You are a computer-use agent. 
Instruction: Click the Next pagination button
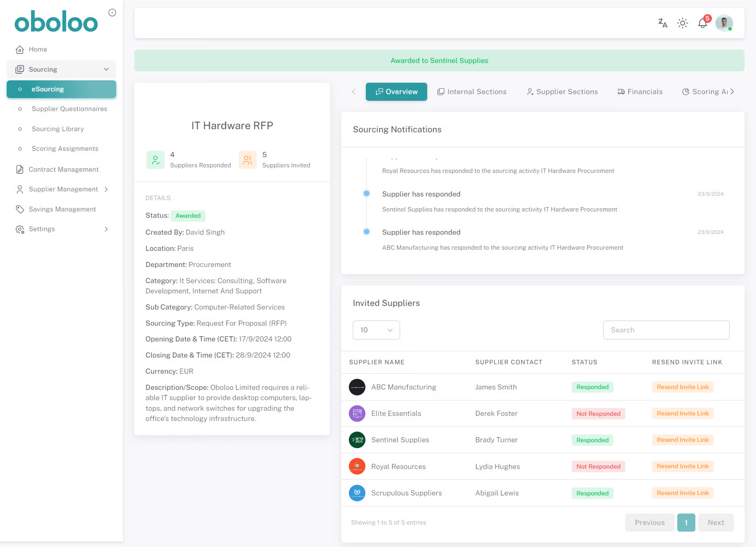pyautogui.click(x=716, y=523)
